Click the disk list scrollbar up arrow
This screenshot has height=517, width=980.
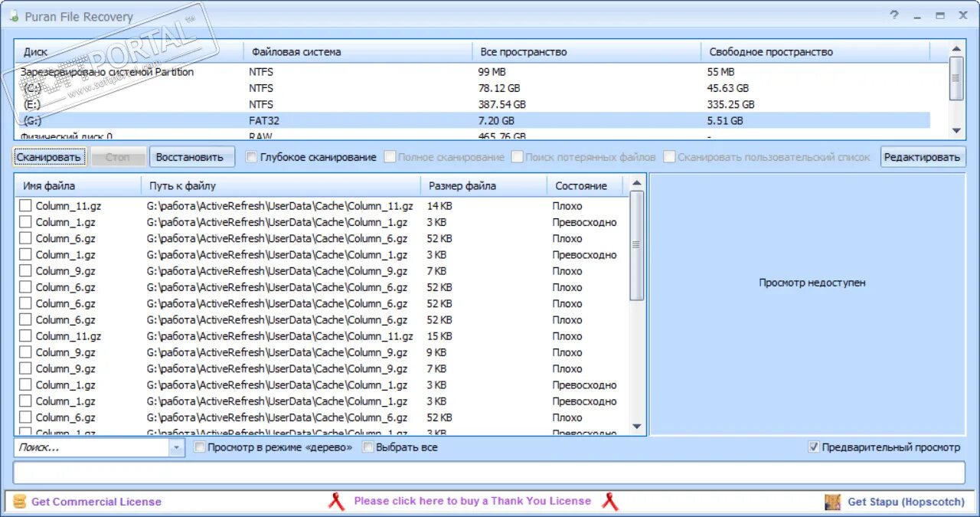(x=956, y=49)
